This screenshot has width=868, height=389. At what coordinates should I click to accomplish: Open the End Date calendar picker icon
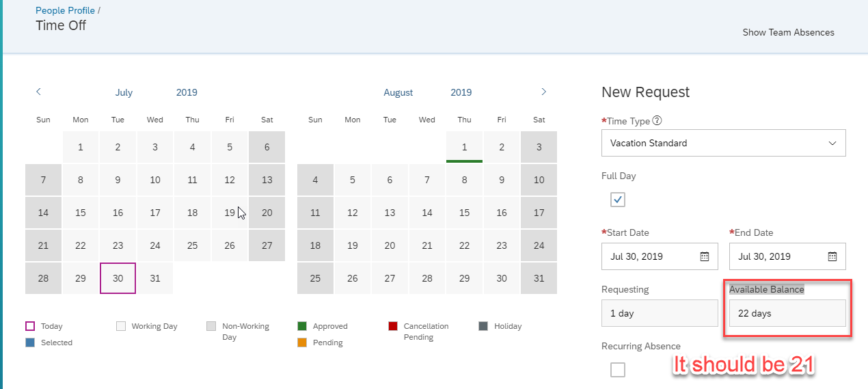pyautogui.click(x=832, y=256)
